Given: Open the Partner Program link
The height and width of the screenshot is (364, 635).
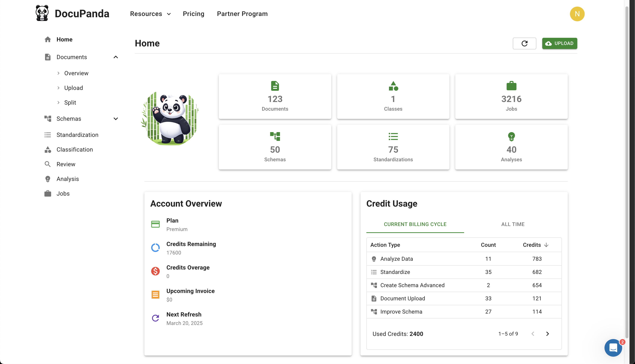Looking at the screenshot, I should point(242,14).
